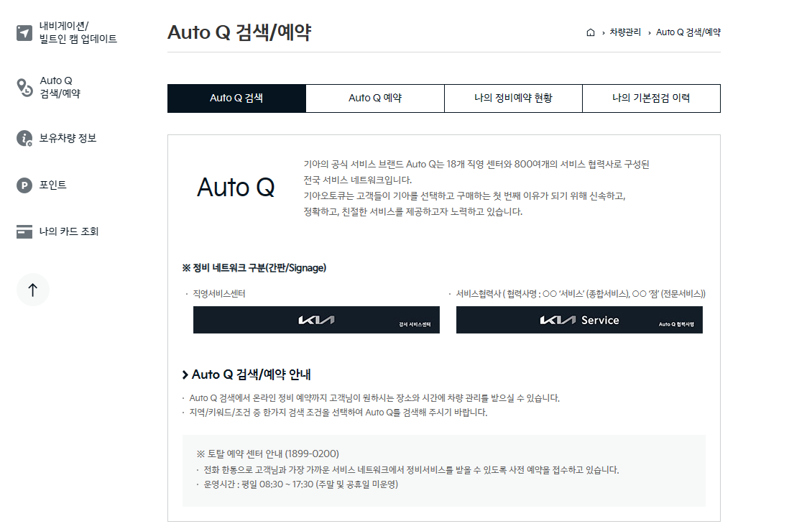Viewport: 812px width, 529px height.
Task: Click the 직영서비스센터 Kia signage image
Action: (x=316, y=320)
